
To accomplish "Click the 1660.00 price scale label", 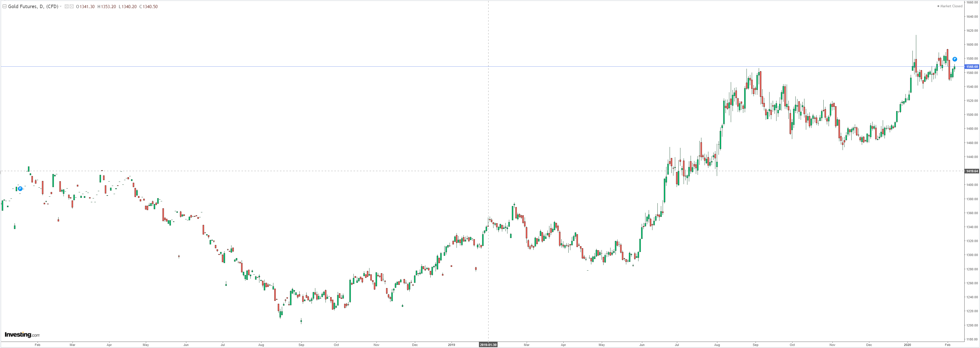I will click(972, 2).
